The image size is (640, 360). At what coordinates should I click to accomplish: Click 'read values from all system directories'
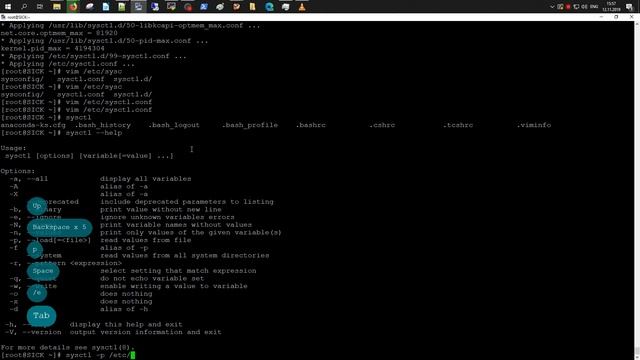pos(185,256)
